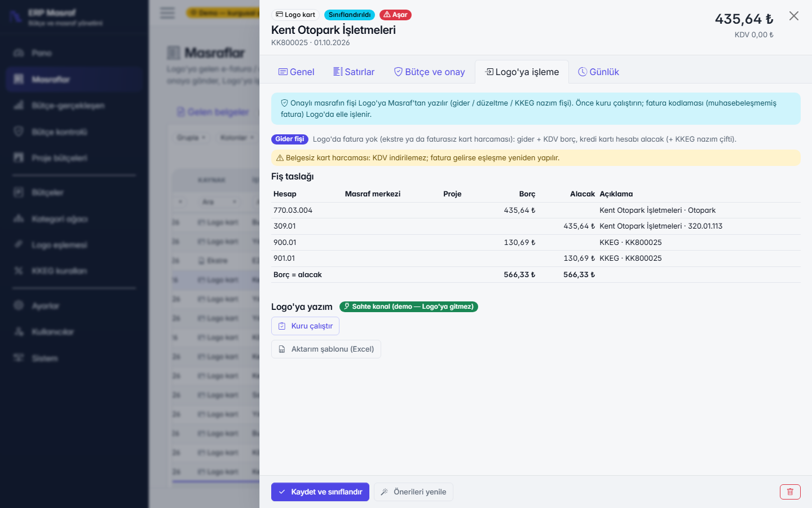Click the wand icon beside Önerileri yenile
This screenshot has width=812, height=508.
(384, 492)
